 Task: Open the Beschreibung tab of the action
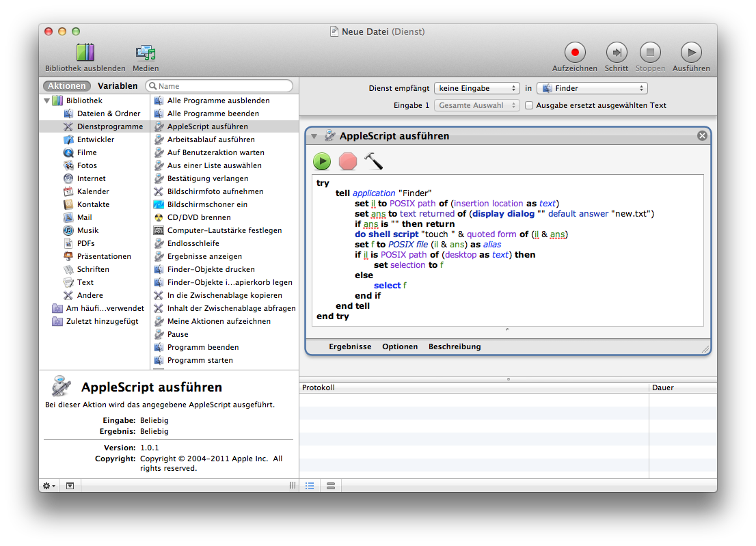pos(455,346)
